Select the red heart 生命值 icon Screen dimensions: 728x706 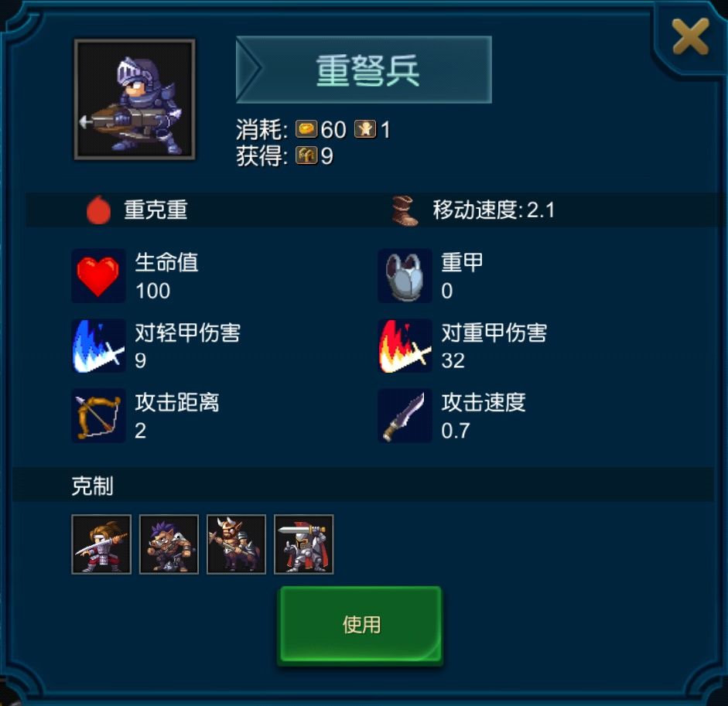click(98, 276)
